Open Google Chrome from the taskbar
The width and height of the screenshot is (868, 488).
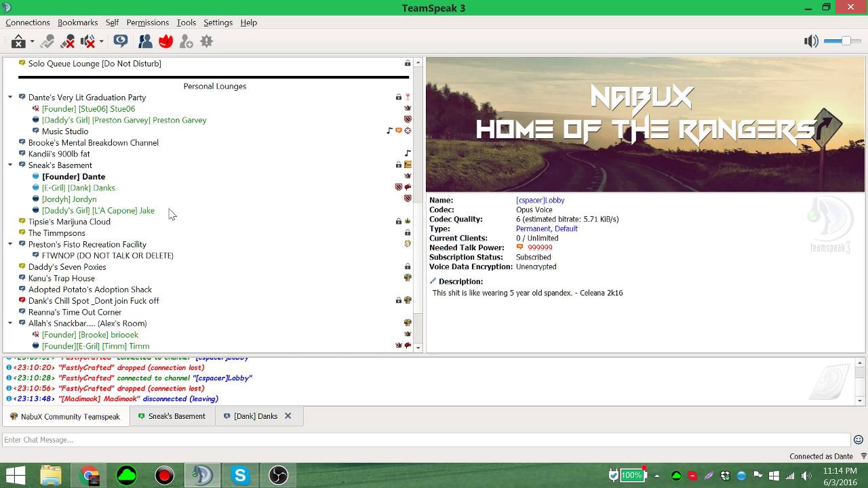coord(89,476)
